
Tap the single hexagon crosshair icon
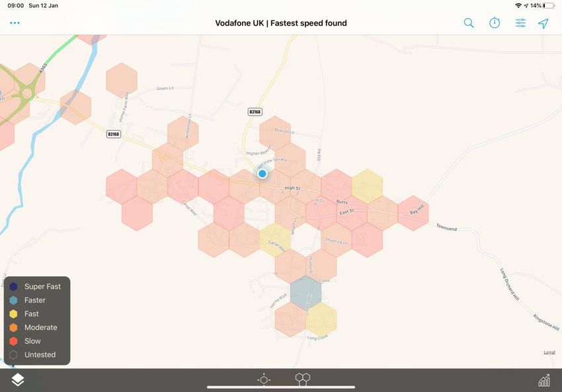[264, 379]
